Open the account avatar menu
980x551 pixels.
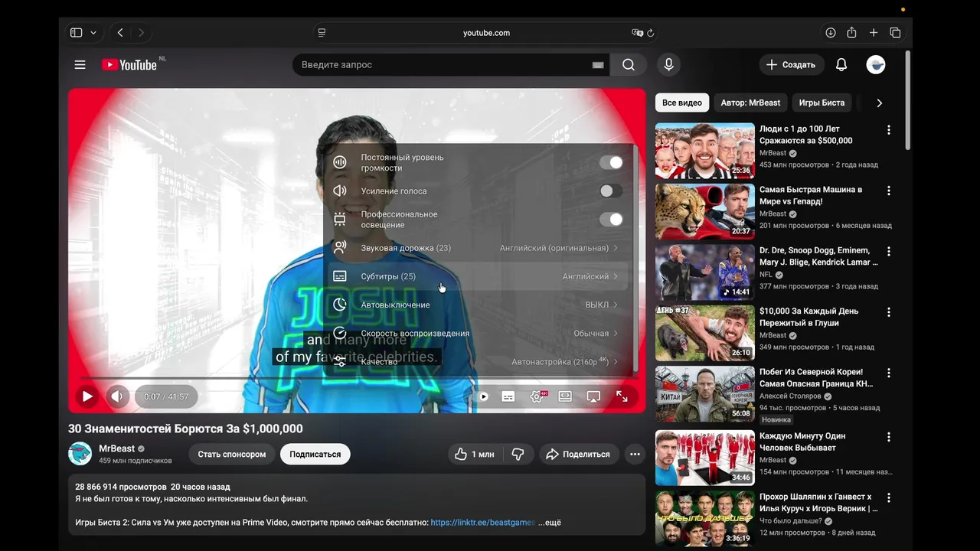tap(876, 65)
